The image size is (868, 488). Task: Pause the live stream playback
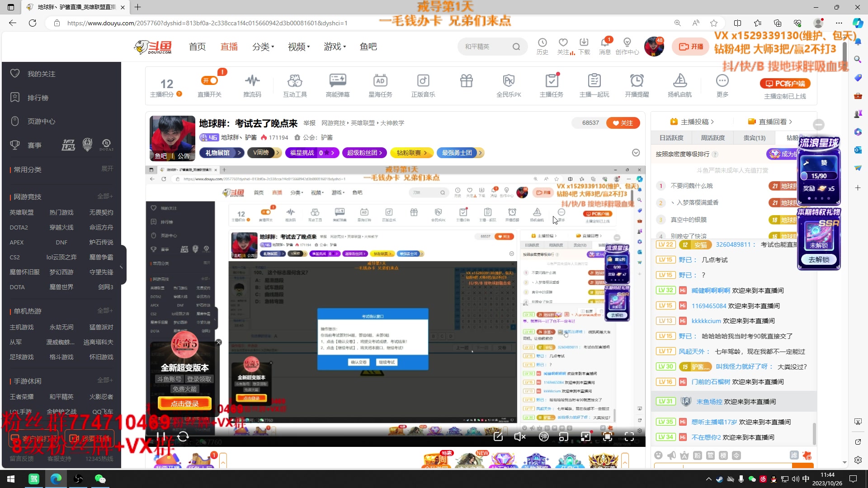pos(160,436)
